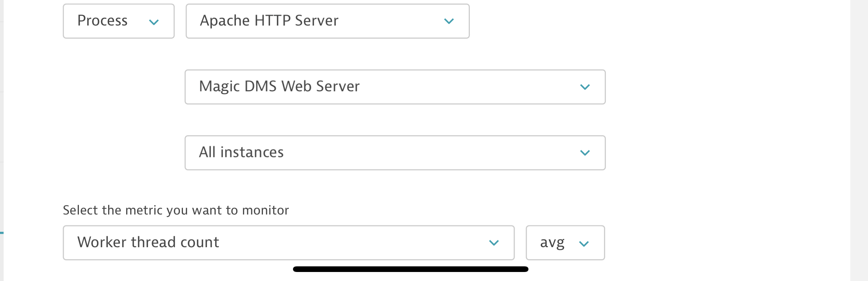The width and height of the screenshot is (868, 281).
Task: Click the 'Worker thread count' text
Action: click(x=148, y=242)
